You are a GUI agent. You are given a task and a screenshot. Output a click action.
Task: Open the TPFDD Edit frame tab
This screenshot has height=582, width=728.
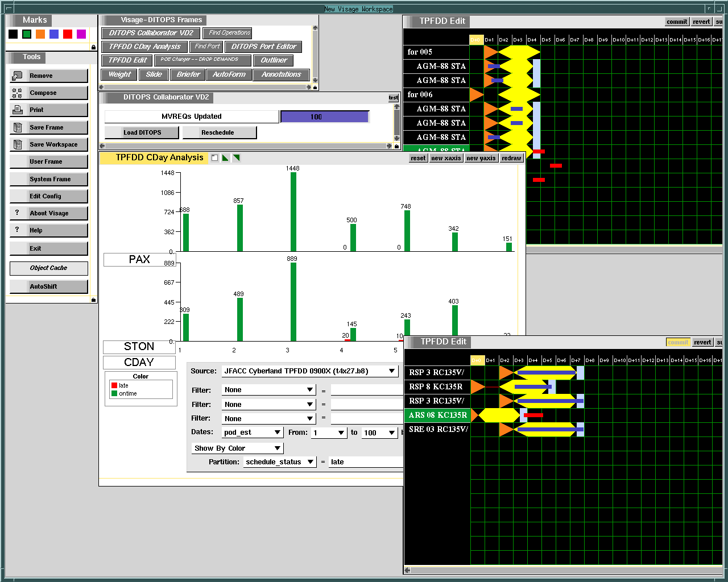[x=127, y=60]
